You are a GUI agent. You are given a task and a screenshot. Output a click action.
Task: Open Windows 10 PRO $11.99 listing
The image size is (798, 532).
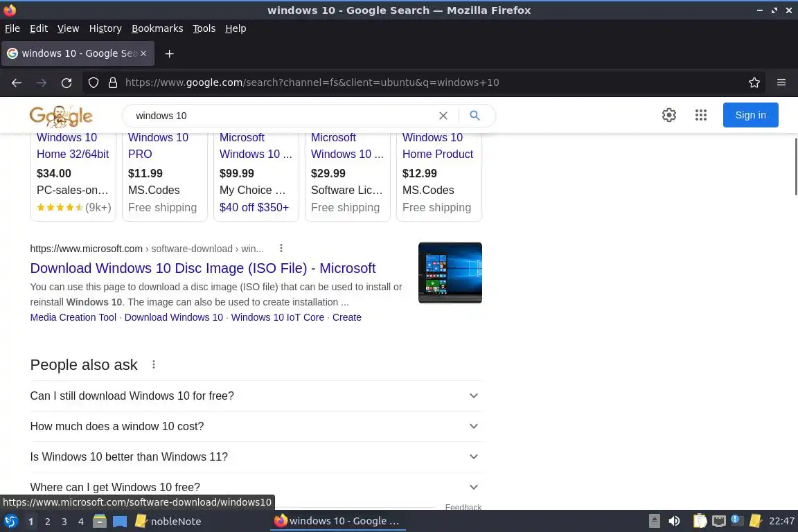pyautogui.click(x=158, y=145)
